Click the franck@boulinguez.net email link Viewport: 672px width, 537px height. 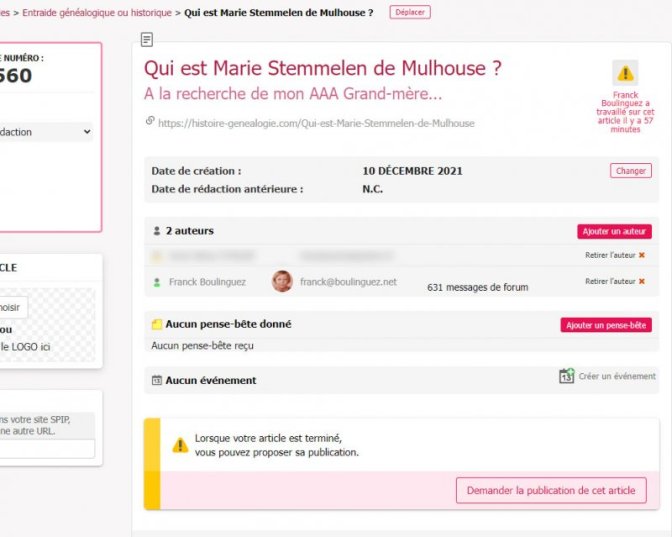click(348, 282)
